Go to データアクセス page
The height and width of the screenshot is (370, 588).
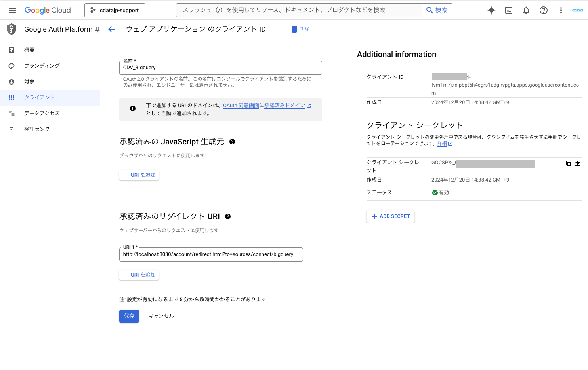[x=42, y=113]
